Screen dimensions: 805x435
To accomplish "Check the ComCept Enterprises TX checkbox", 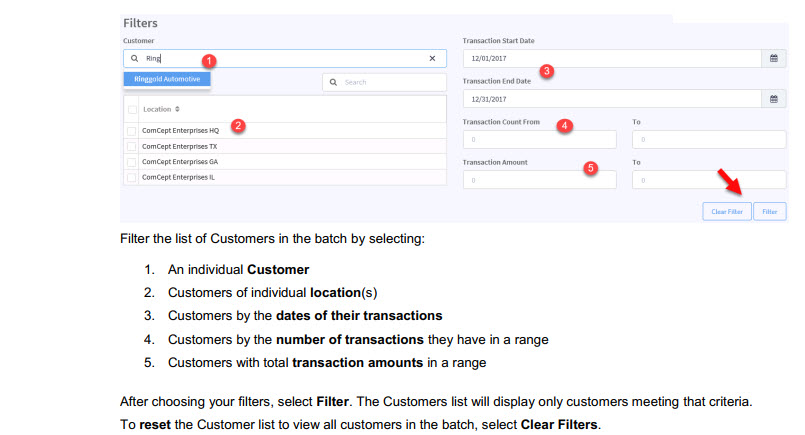I will [132, 146].
